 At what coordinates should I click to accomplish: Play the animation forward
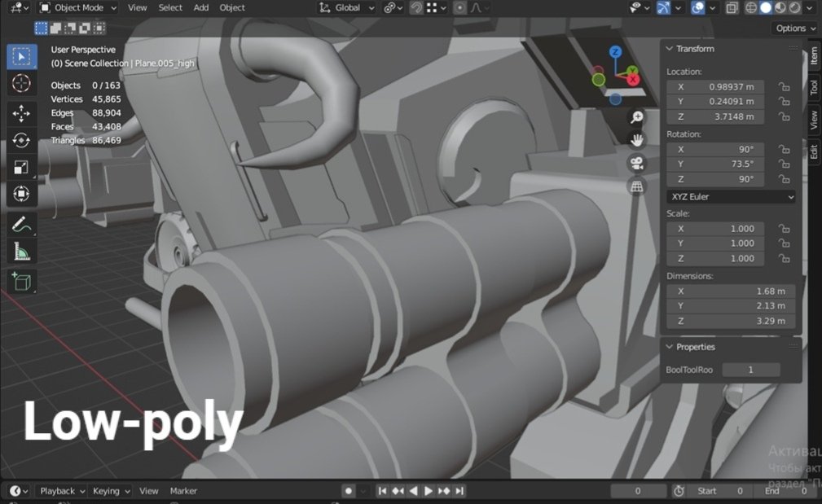click(429, 491)
